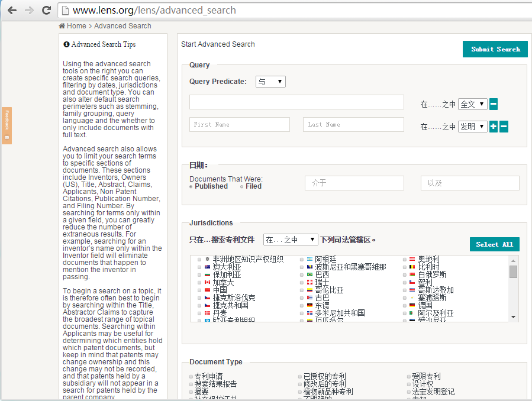Click the Belgium flag icon
Viewport: 532px width, 401px height.
coord(412,267)
